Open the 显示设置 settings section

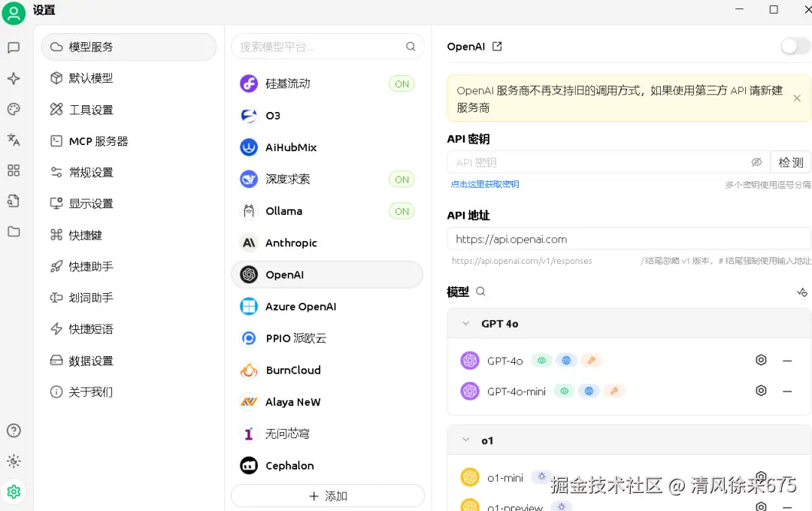pos(129,204)
